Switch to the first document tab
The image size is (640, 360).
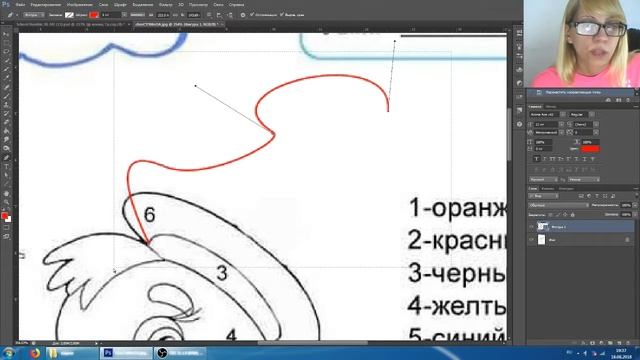pos(71,24)
